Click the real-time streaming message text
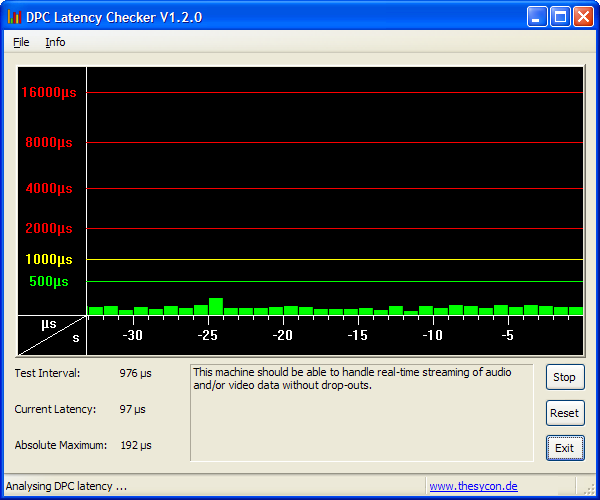Screen dimensions: 600x500 (x=352, y=379)
